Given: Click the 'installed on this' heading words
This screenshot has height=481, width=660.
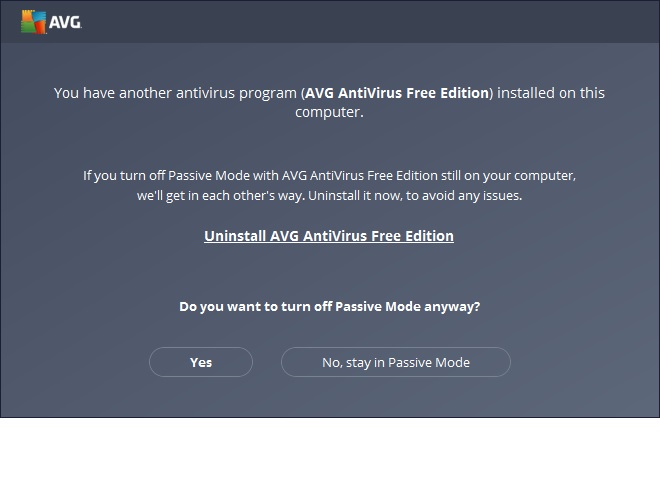Looking at the screenshot, I should coord(551,93).
